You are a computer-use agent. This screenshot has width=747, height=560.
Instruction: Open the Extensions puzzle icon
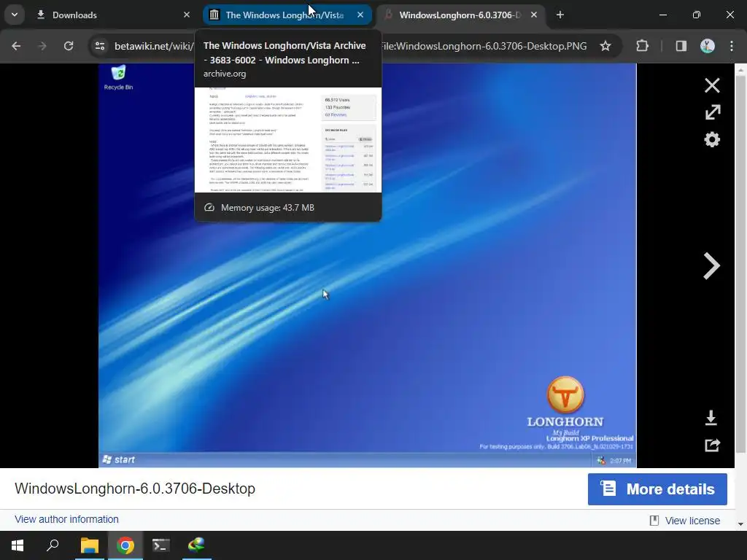click(642, 46)
